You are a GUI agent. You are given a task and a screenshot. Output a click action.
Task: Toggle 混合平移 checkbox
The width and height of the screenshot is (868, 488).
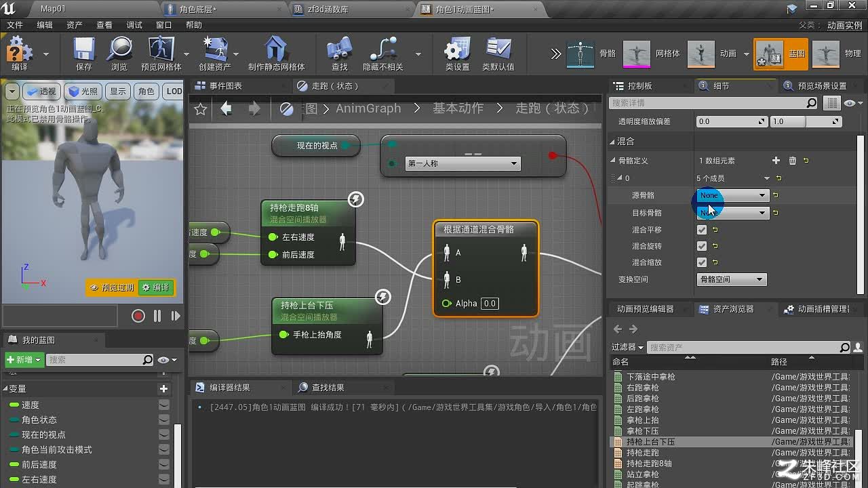point(702,230)
